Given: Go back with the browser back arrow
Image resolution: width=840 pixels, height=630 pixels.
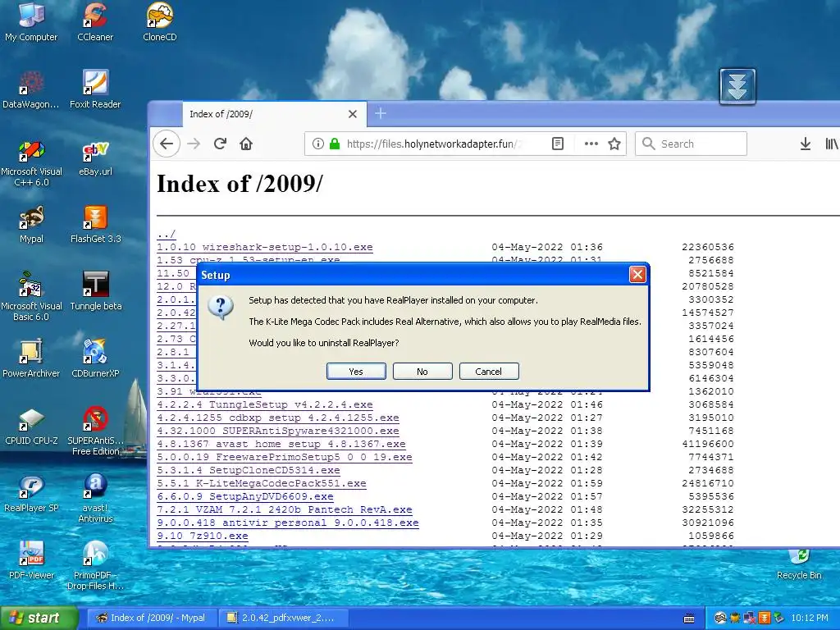Looking at the screenshot, I should [x=167, y=144].
